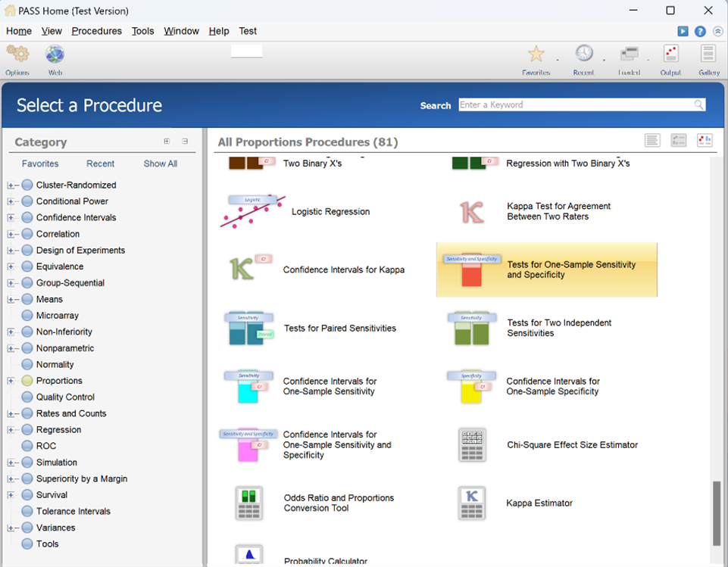Open Confidence Intervals for One-Sample Specificity icon
The width and height of the screenshot is (728, 567).
click(472, 387)
